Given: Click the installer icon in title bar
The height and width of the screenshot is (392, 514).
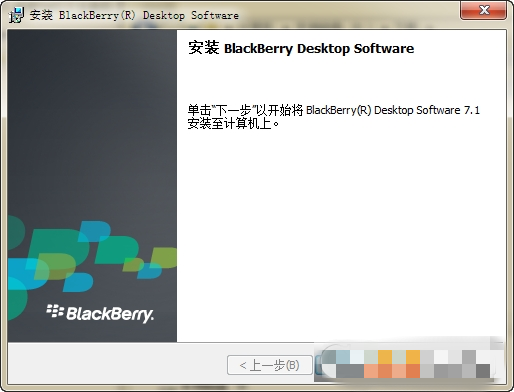Looking at the screenshot, I should coord(16,15).
